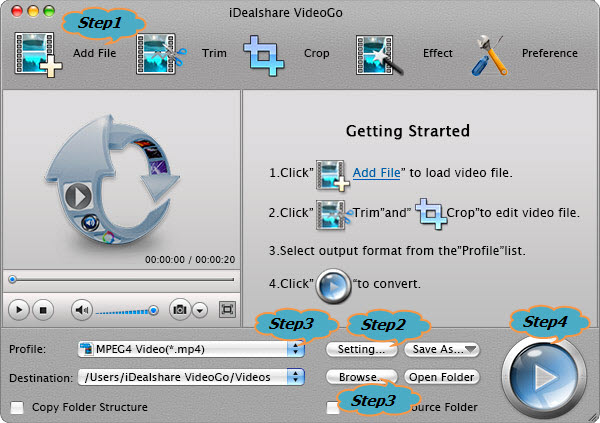Click the Destination dropdown stepper arrows

[x=295, y=377]
